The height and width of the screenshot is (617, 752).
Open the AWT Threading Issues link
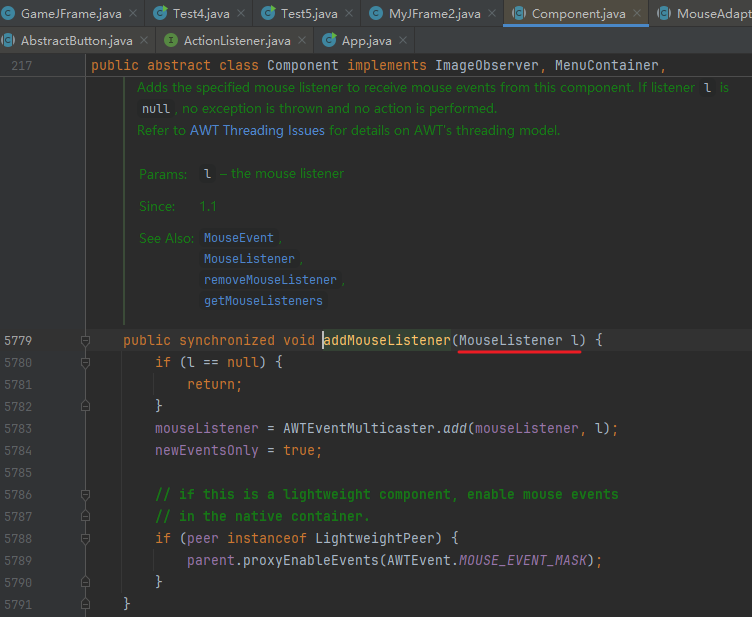257,130
